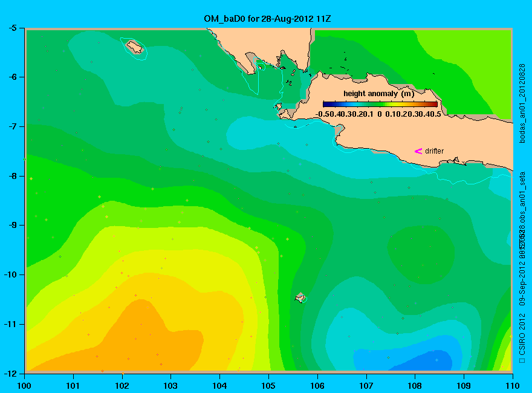Screen dimensions: 532x393
Task: Select Christmas Island outline near 105.6°E
Action: tap(300, 297)
